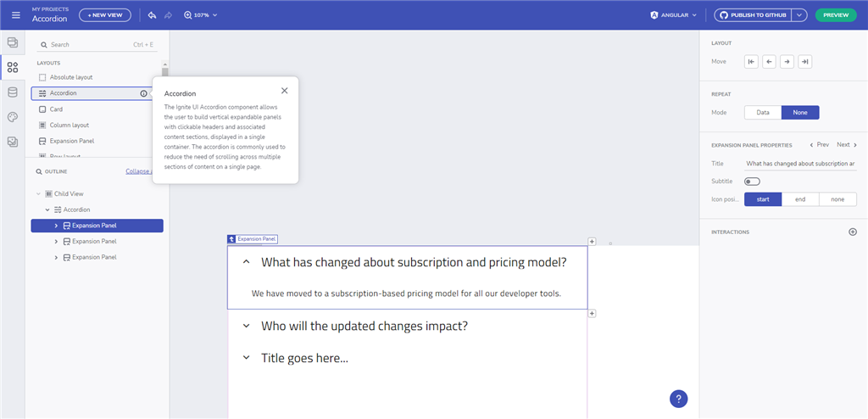Click the New View button
This screenshot has height=419, width=868.
click(105, 15)
